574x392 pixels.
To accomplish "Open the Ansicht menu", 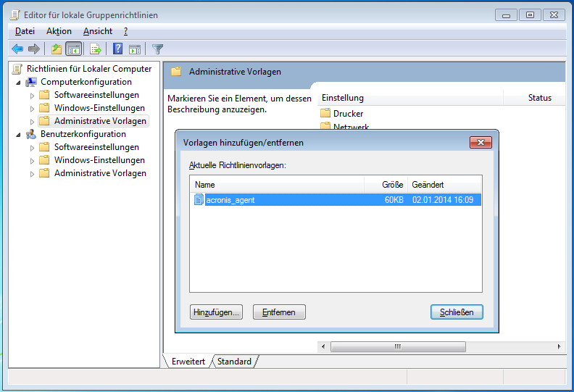I will [98, 31].
